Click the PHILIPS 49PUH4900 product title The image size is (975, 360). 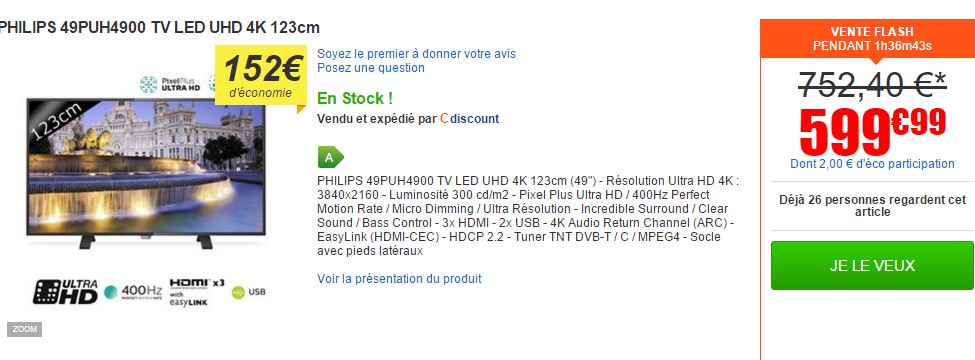160,27
